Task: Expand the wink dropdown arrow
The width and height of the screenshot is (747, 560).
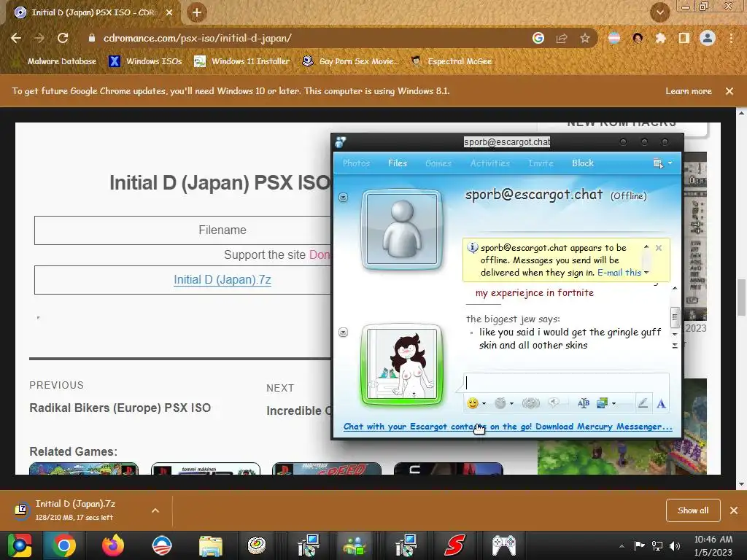Action: (511, 404)
